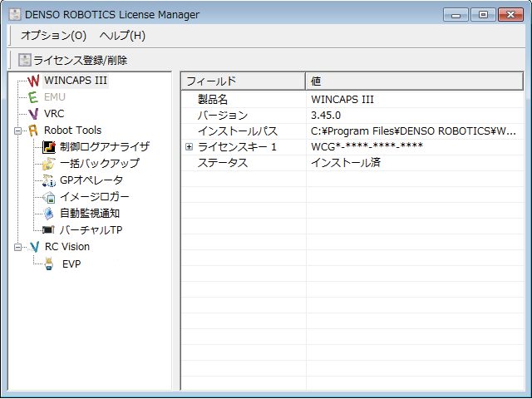Select the イメージロガー tree item
The width and height of the screenshot is (532, 399).
pos(94,197)
